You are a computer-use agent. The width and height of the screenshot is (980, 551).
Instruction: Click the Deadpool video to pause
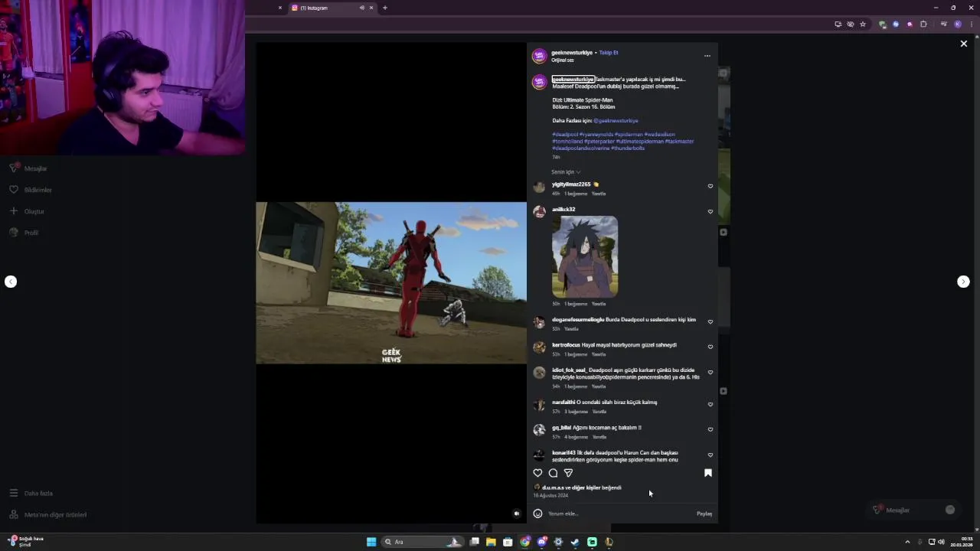pos(391,283)
